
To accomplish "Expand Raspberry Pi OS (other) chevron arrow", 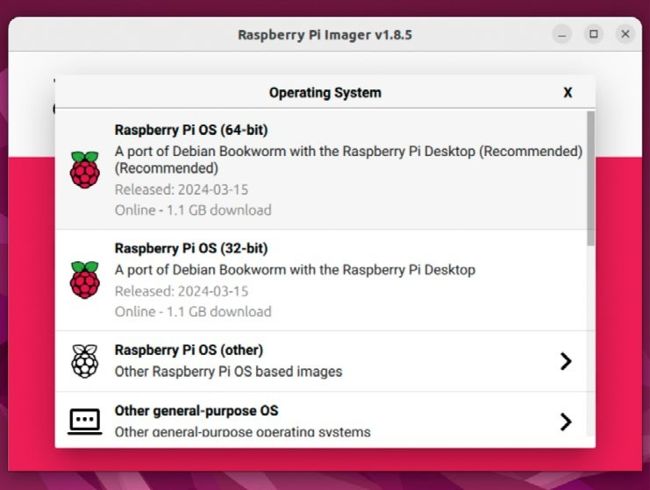I will 565,361.
